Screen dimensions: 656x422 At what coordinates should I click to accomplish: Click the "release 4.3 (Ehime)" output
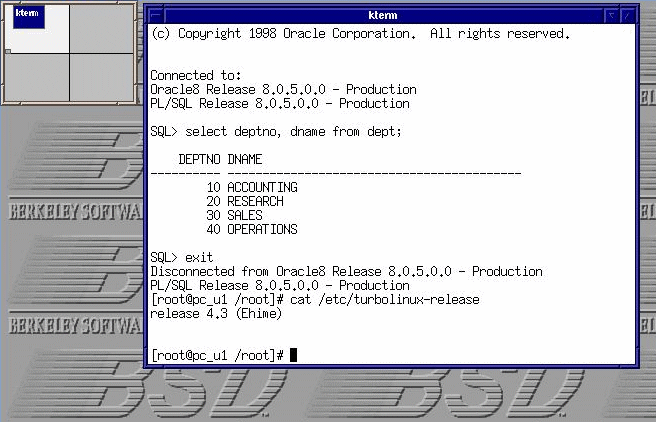[x=216, y=314]
